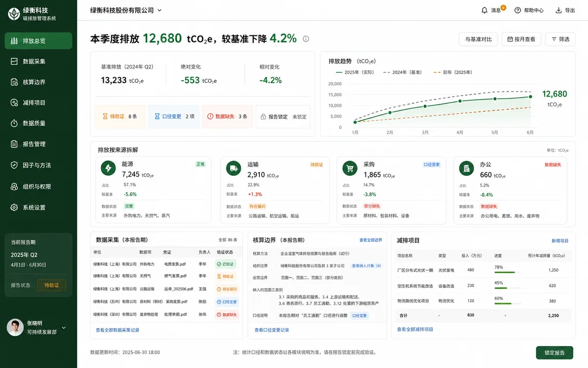Expand the 张晓明 user menu chevron

click(x=64, y=328)
